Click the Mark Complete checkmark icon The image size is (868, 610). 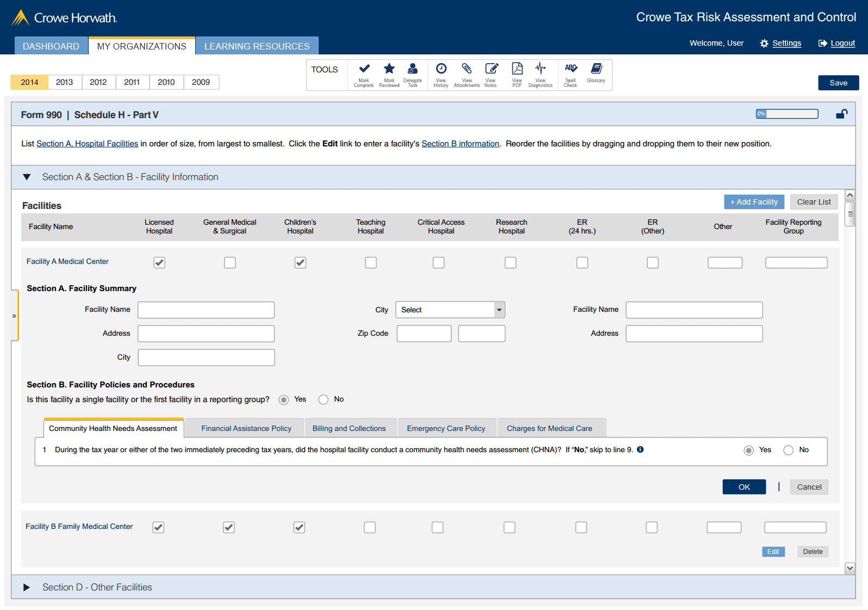pyautogui.click(x=364, y=69)
